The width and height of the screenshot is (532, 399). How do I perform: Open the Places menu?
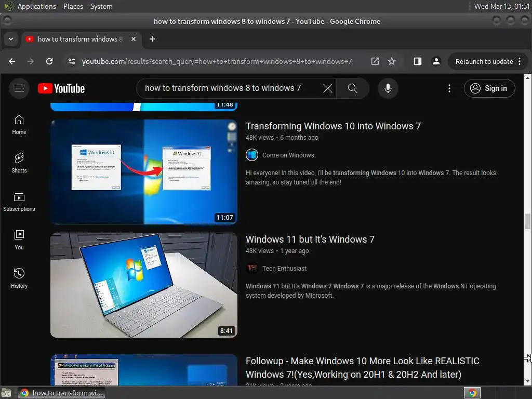click(x=73, y=6)
